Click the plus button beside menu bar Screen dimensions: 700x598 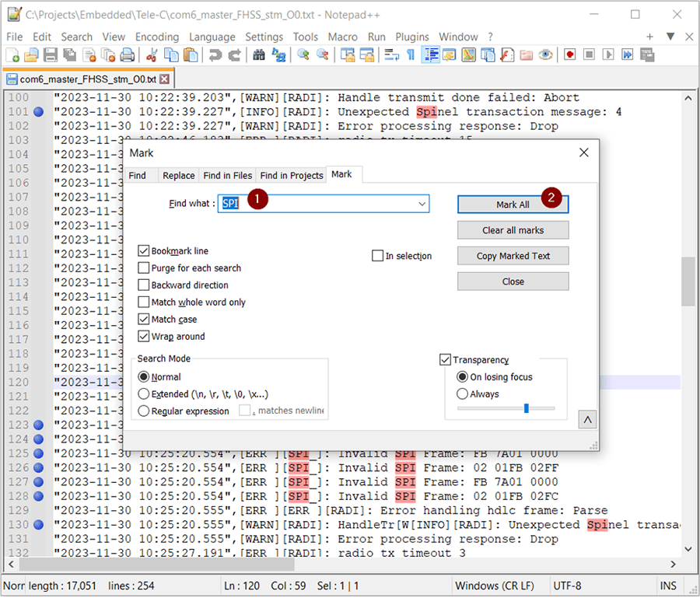(650, 37)
